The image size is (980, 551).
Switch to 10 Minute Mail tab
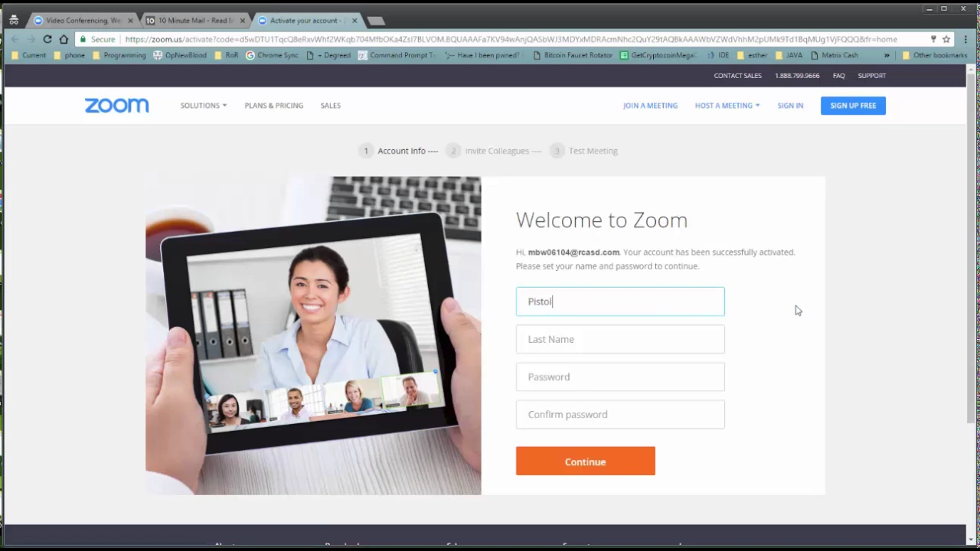(x=195, y=21)
